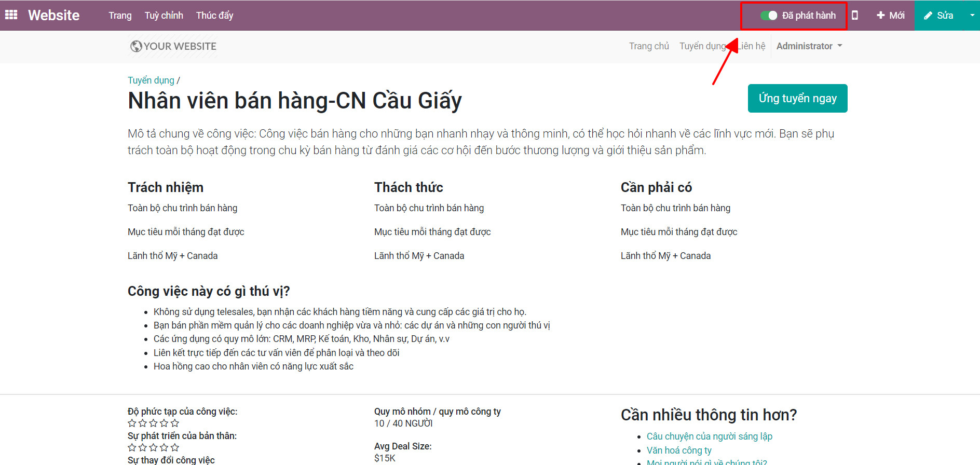This screenshot has width=980, height=465.
Task: Click the Tuyển dụng breadcrumb link
Action: (x=151, y=80)
